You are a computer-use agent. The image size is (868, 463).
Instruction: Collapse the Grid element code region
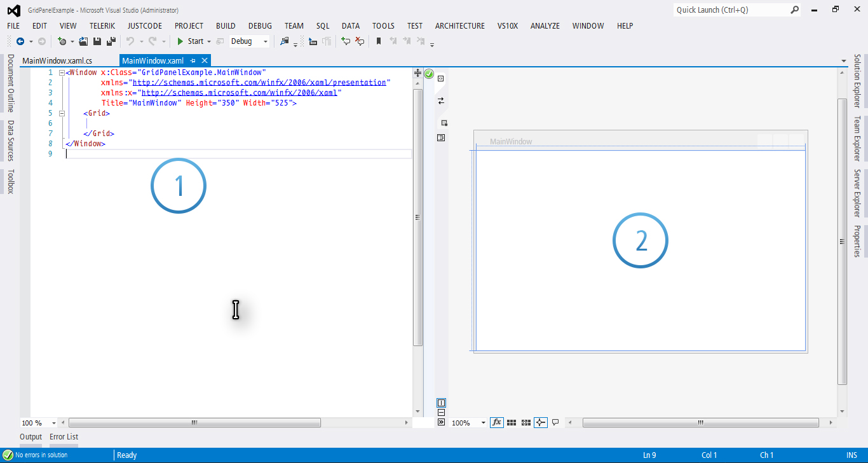61,113
